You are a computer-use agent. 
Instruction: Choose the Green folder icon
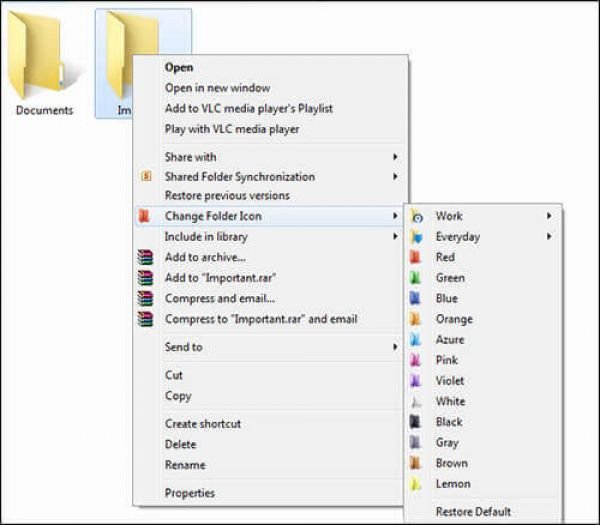(450, 278)
